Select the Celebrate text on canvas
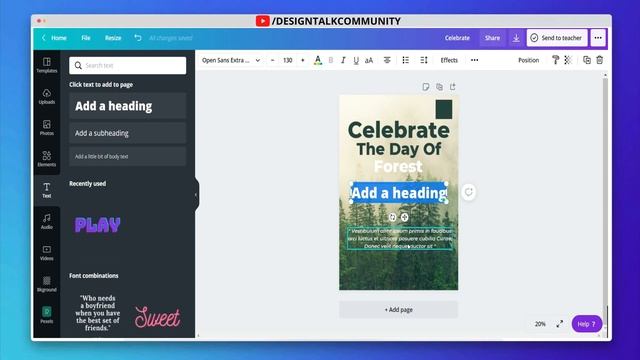 pyautogui.click(x=398, y=130)
